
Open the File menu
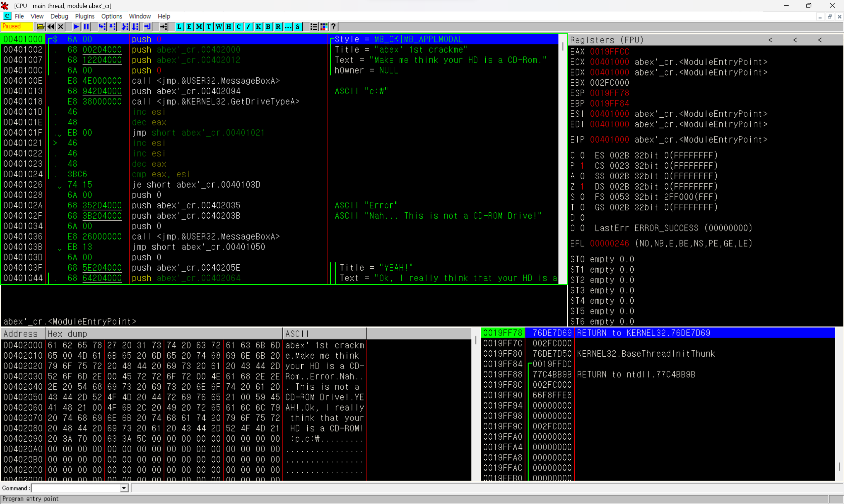coord(19,16)
